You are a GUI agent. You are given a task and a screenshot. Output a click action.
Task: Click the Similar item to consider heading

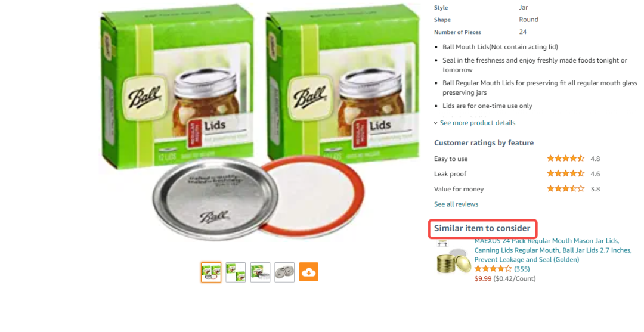click(x=482, y=228)
